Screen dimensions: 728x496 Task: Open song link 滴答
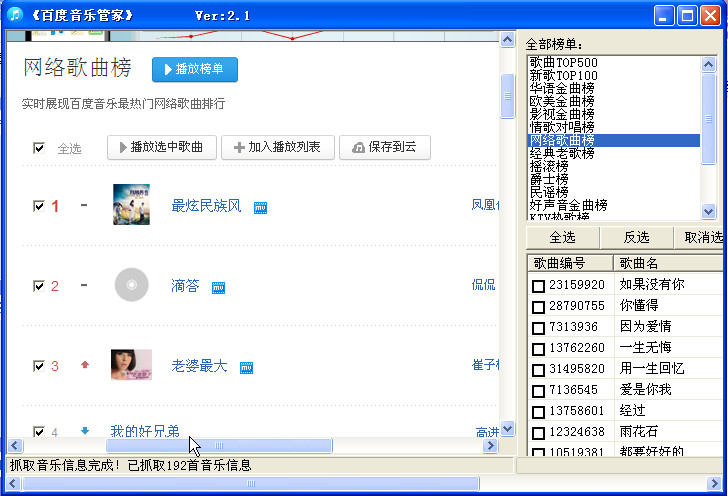point(185,286)
